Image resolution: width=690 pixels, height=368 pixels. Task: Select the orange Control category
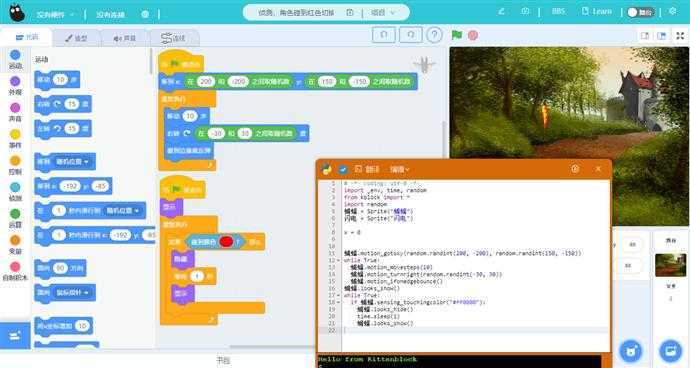(15, 165)
